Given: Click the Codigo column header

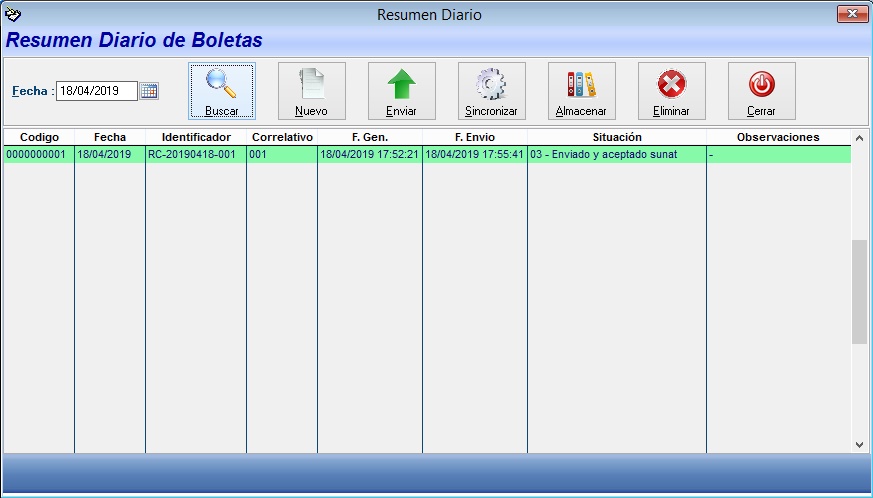Looking at the screenshot, I should pos(39,137).
